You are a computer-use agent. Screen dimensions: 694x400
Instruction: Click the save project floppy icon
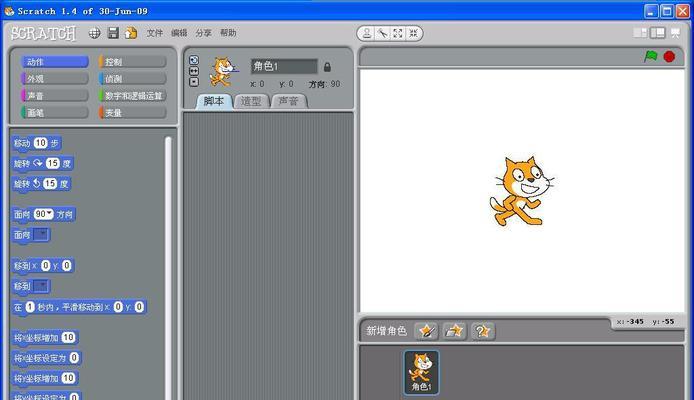[113, 33]
